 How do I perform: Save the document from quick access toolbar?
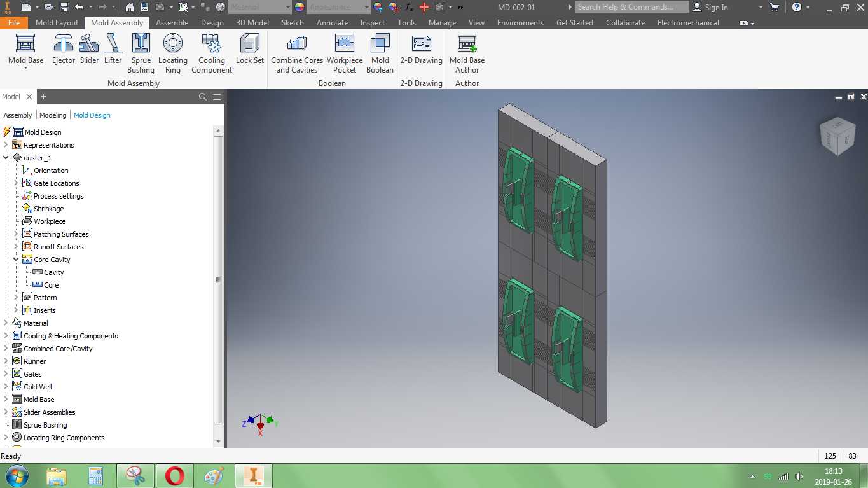[x=64, y=8]
